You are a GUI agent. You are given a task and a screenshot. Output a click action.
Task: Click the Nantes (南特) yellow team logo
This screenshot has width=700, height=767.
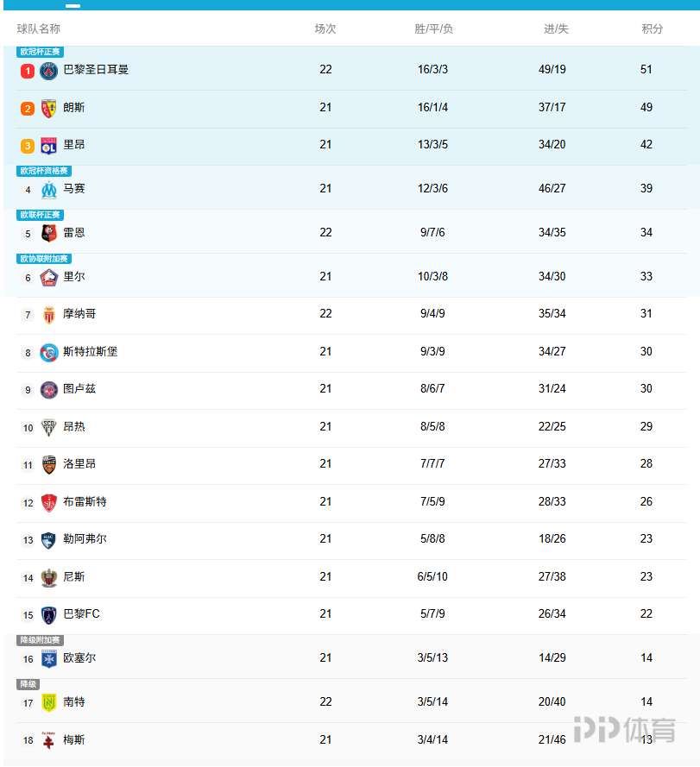click(x=49, y=703)
